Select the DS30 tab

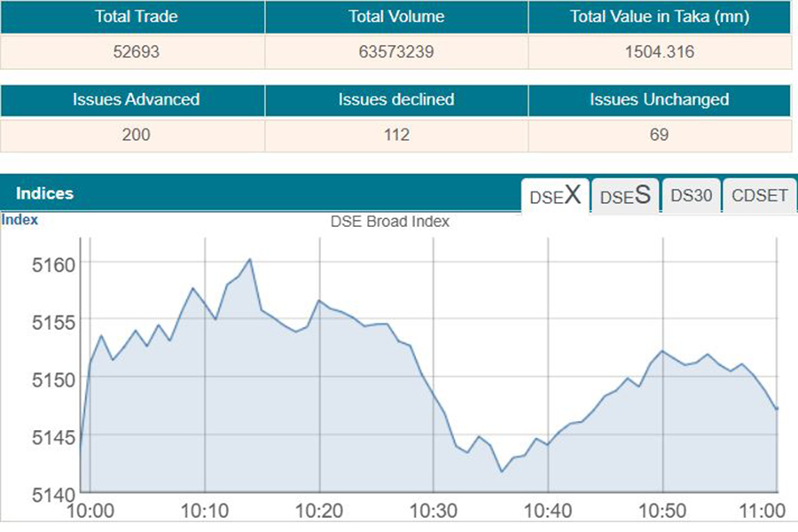pyautogui.click(x=691, y=196)
